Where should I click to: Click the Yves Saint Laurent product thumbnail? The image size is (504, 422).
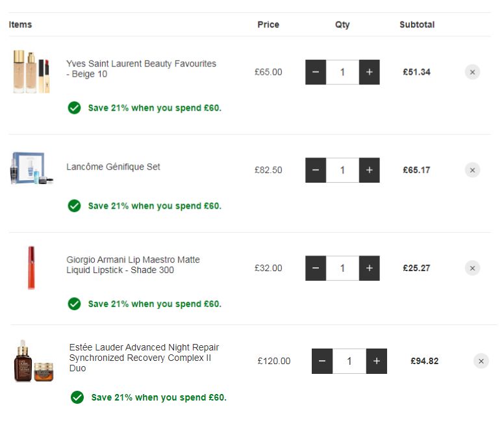pyautogui.click(x=31, y=72)
